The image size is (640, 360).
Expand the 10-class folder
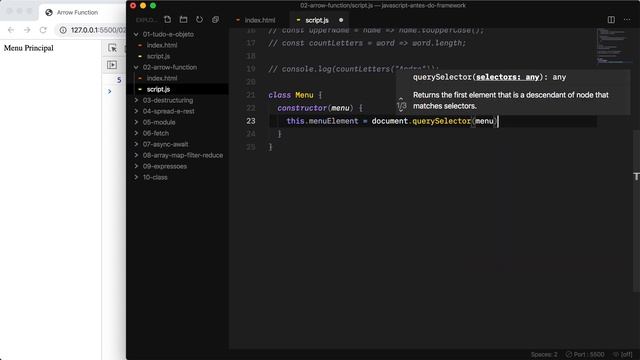pos(155,177)
